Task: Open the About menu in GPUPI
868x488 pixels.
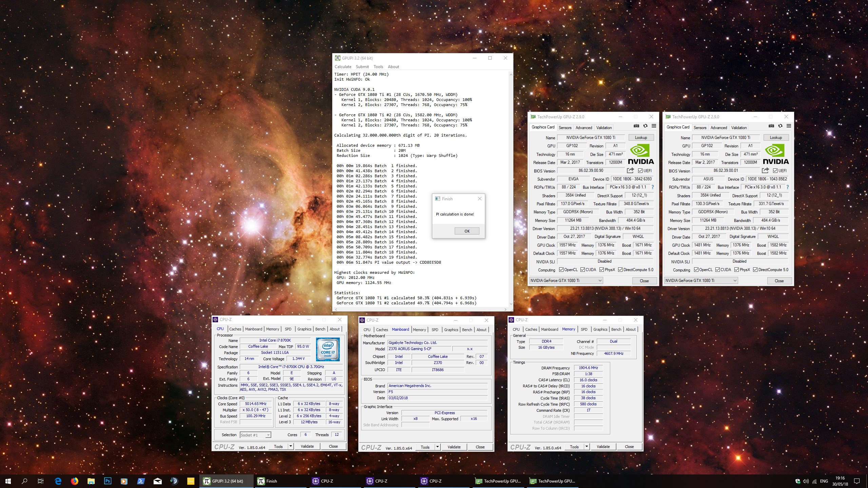Action: [393, 67]
